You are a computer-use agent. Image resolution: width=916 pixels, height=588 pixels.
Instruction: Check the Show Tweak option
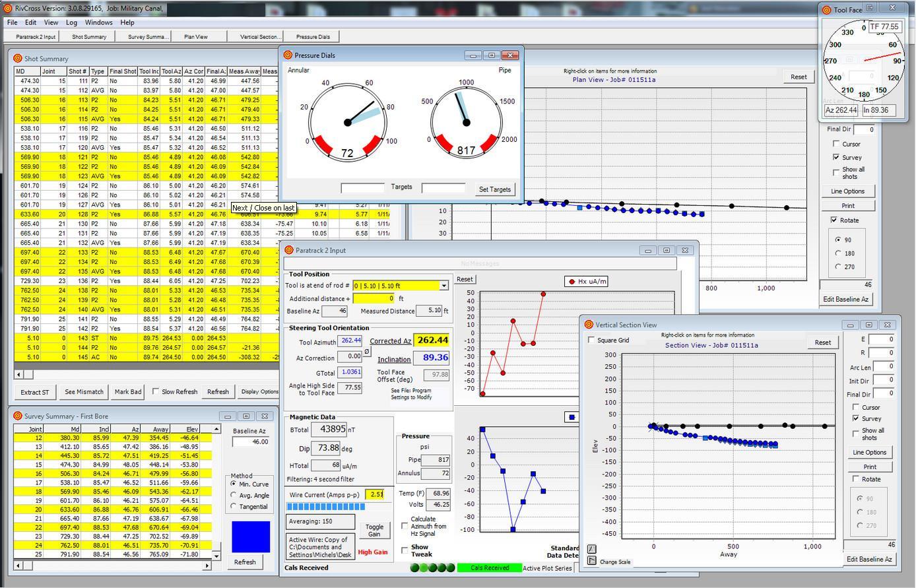405,550
